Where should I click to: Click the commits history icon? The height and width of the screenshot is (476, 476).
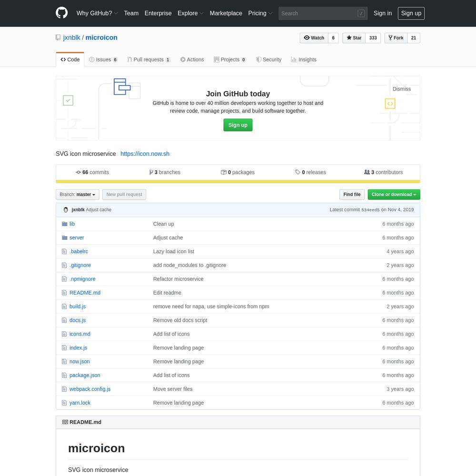pyautogui.click(x=79, y=172)
